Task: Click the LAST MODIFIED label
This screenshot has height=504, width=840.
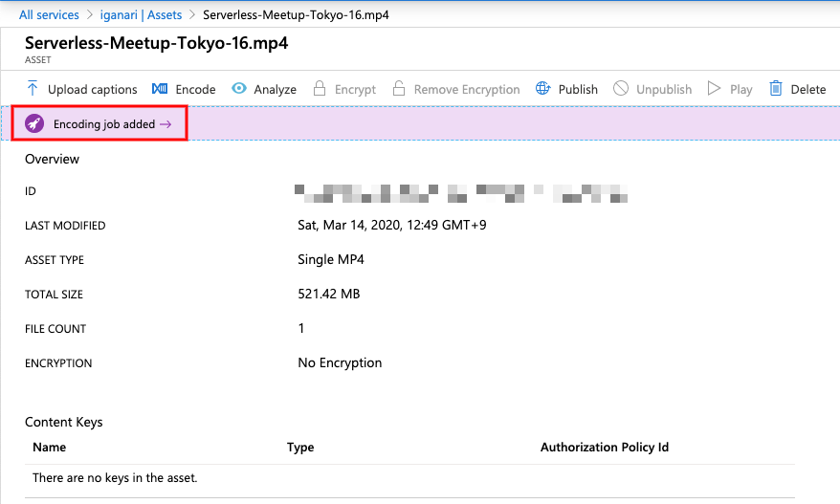Action: point(65,226)
